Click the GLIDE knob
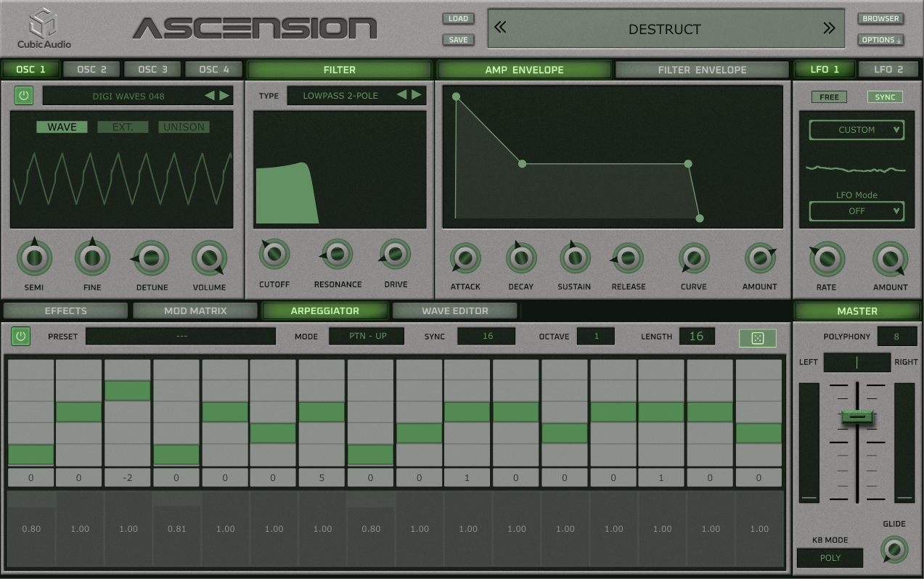The height and width of the screenshot is (579, 924). (894, 549)
